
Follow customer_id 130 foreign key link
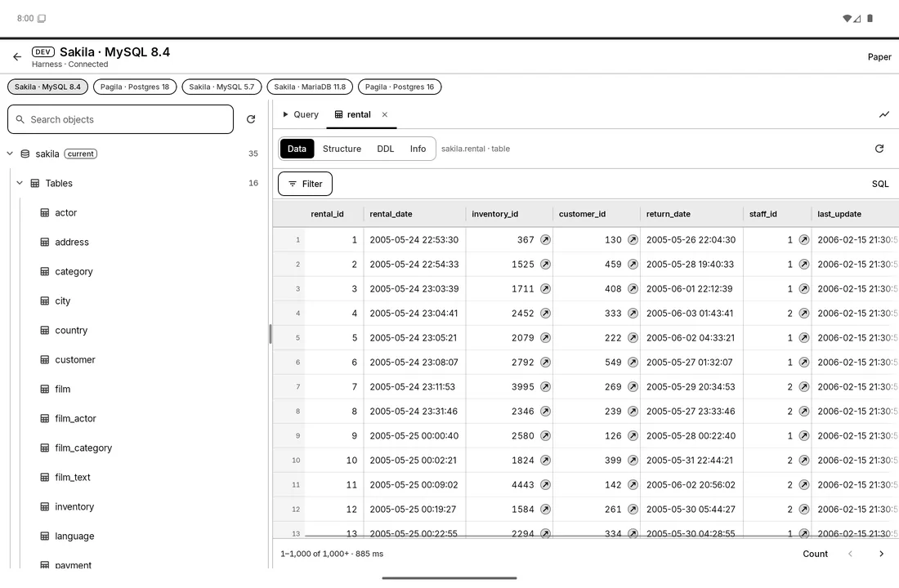633,239
